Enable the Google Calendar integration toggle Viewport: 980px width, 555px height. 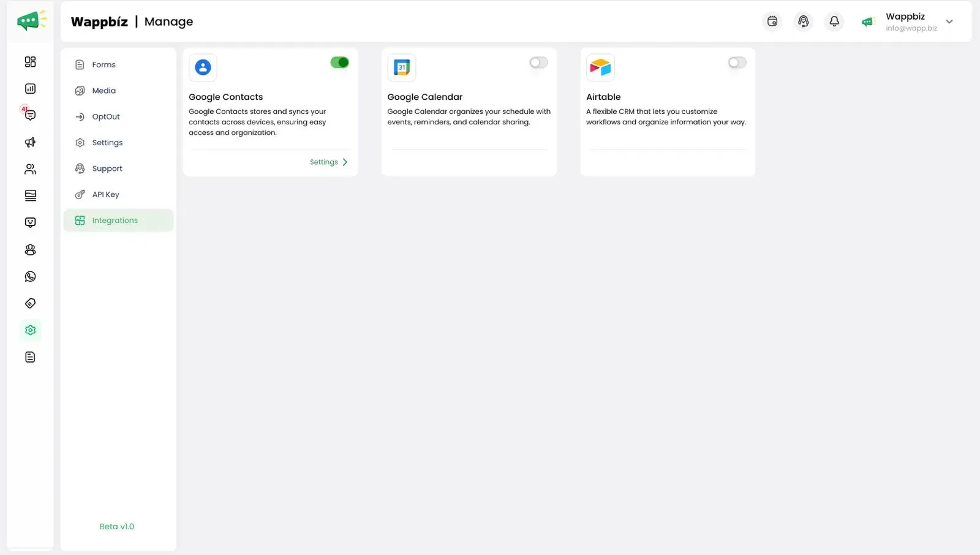pyautogui.click(x=538, y=62)
